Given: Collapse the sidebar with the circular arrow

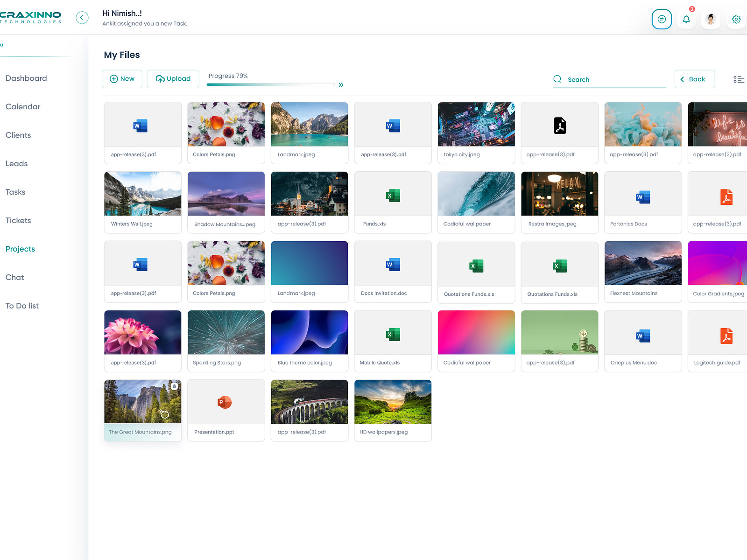Looking at the screenshot, I should click(82, 17).
